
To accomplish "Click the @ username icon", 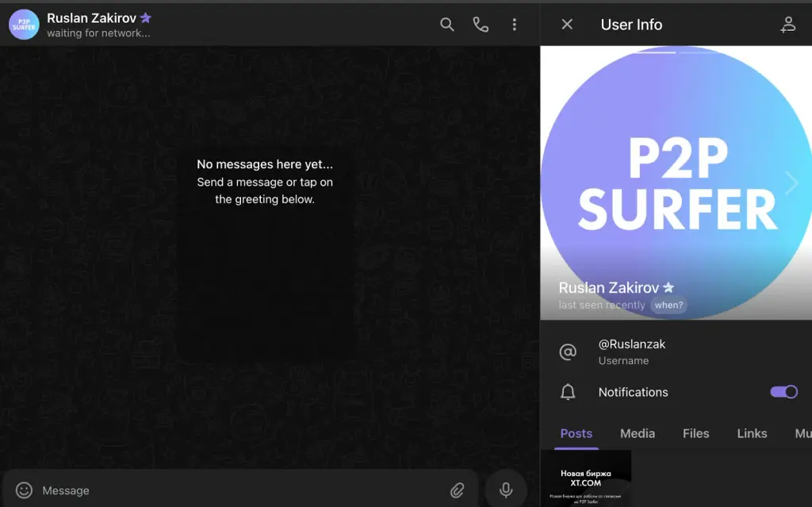I will click(x=568, y=352).
